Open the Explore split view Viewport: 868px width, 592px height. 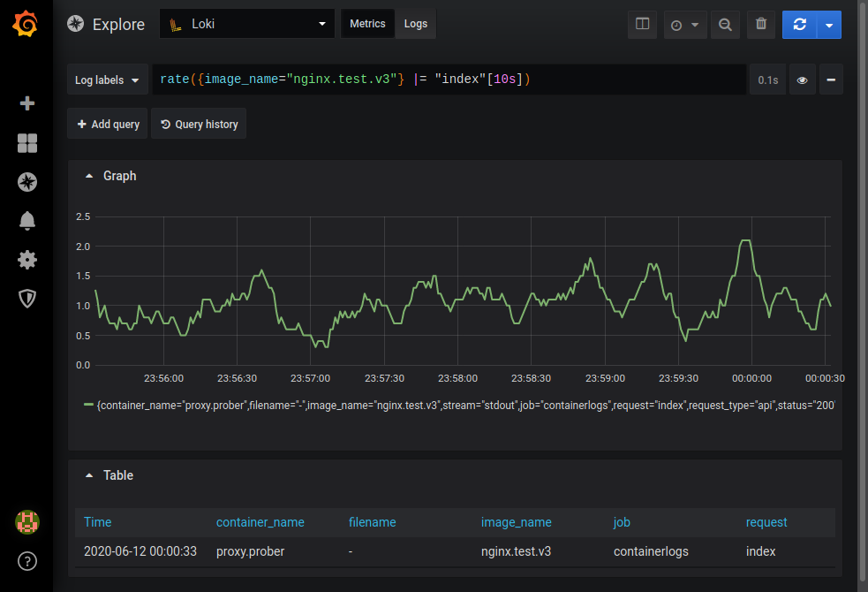[x=642, y=24]
